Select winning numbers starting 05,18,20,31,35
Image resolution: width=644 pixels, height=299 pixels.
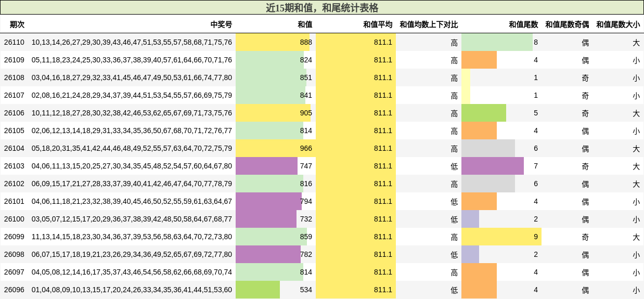132,148
